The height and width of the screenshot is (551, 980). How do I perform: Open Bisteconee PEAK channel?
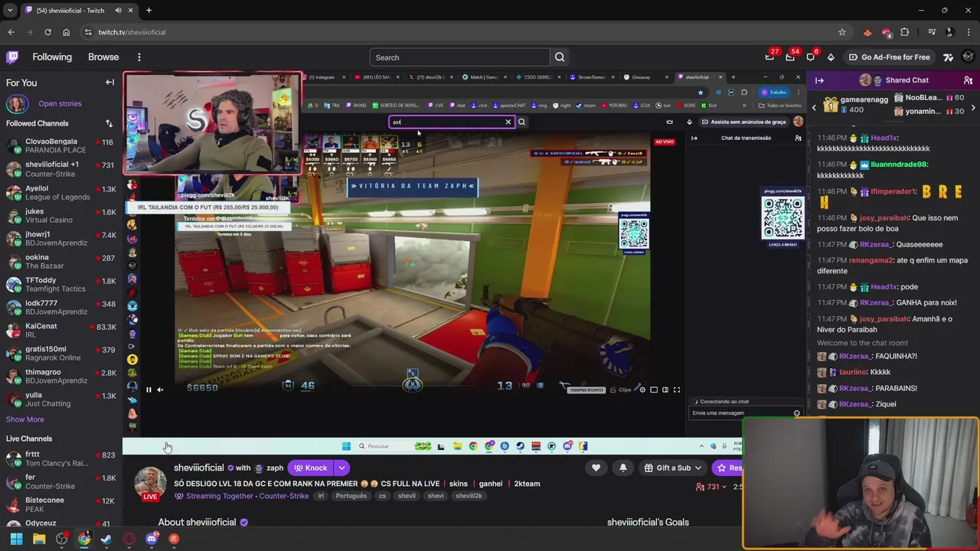pyautogui.click(x=60, y=504)
